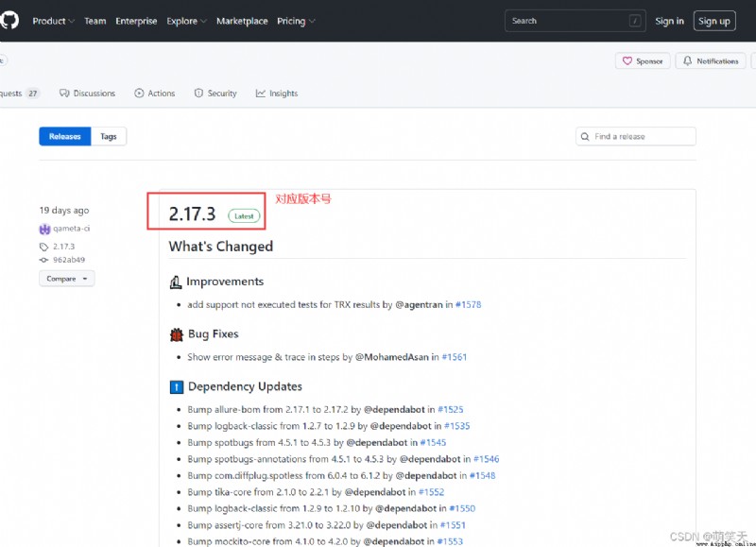
Task: Click the magnifier icon in Find a release
Action: [585, 137]
